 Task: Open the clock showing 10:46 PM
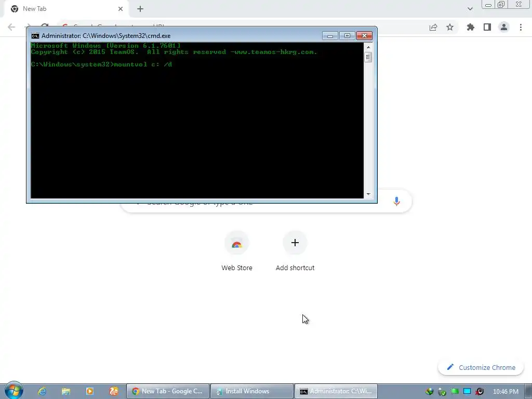tap(506, 392)
